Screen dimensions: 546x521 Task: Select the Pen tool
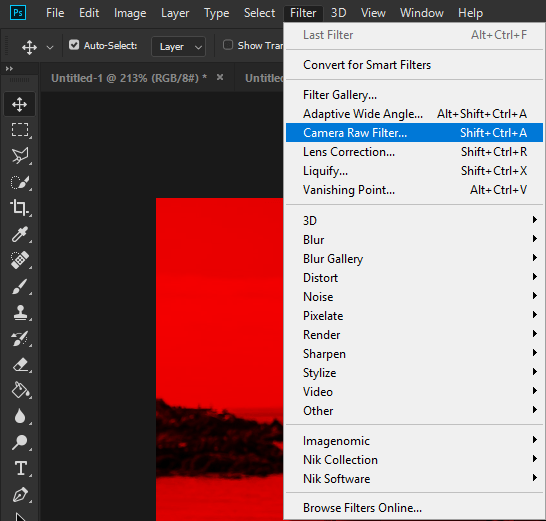pos(20,495)
